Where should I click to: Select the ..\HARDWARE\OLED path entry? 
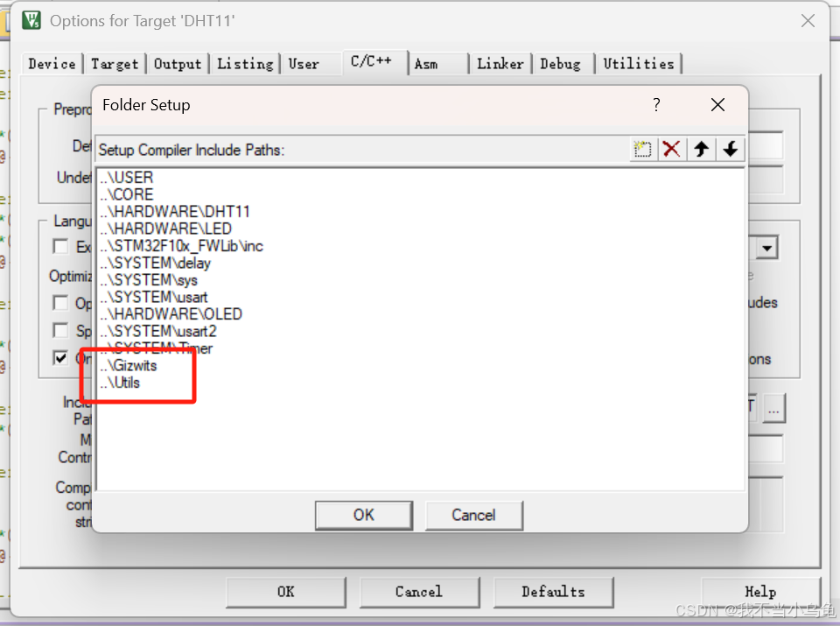(x=171, y=314)
